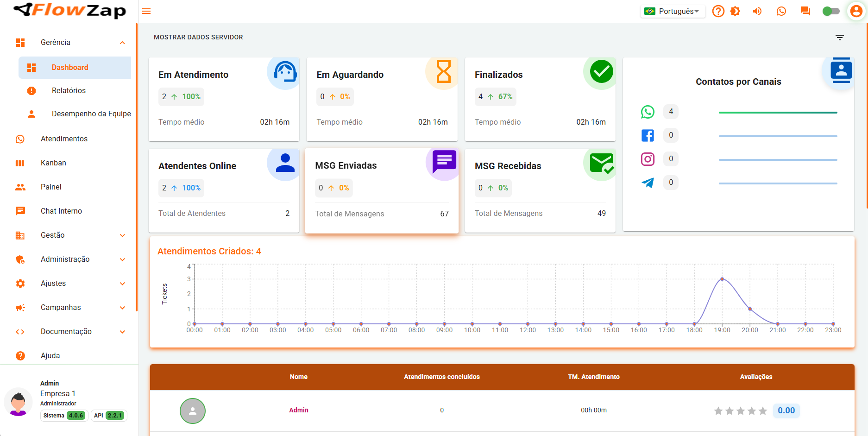Open the WhatsApp icon in the top bar
The width and height of the screenshot is (868, 436).
click(x=781, y=11)
